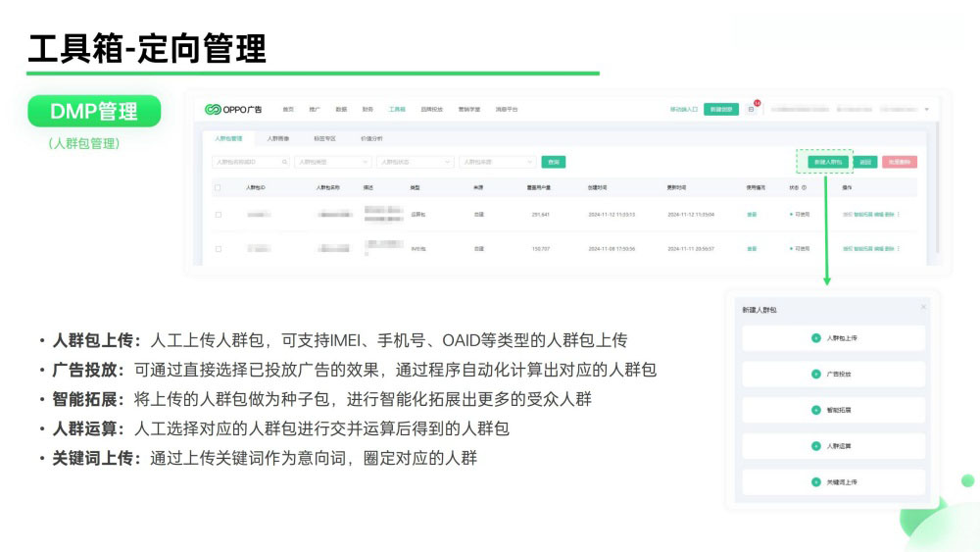Close the 新建人群包 dialog
Image resolution: width=980 pixels, height=552 pixels.
point(923,307)
